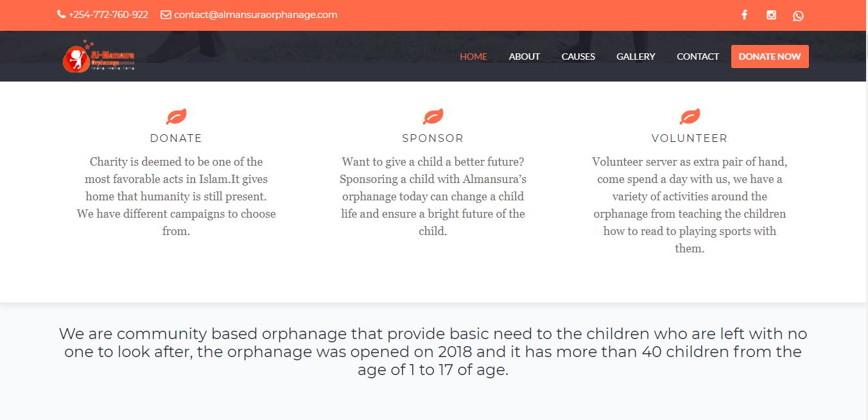The image size is (868, 420).
Task: Open the Causes menu item
Action: 578,57
